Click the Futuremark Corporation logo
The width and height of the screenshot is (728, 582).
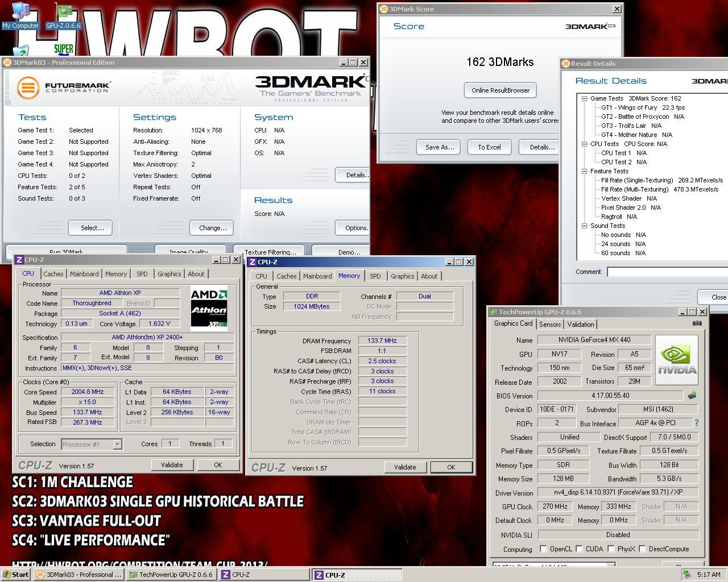[63, 88]
